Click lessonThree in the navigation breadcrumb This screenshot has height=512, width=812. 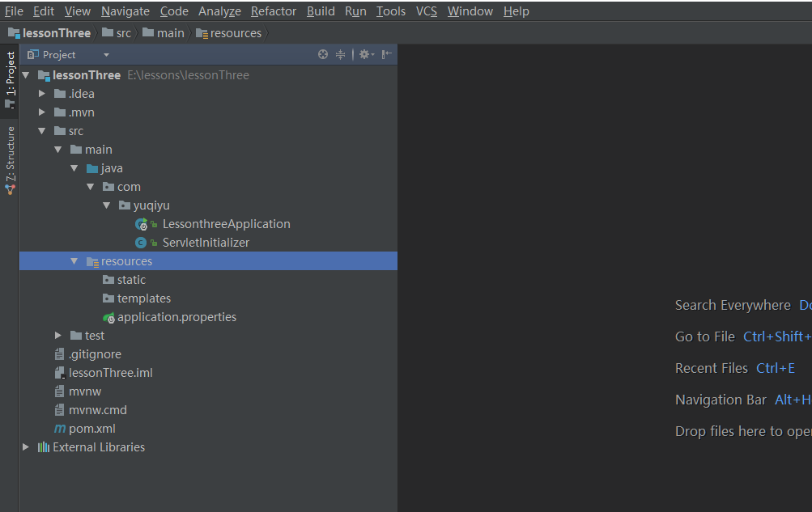coord(49,33)
